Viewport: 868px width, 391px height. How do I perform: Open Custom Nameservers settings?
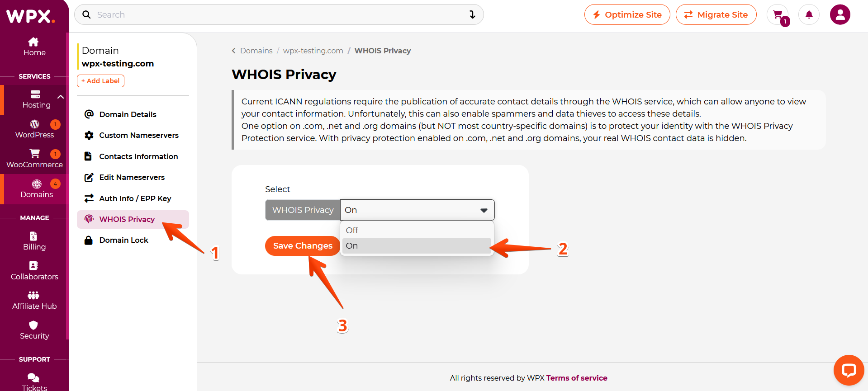(x=138, y=135)
